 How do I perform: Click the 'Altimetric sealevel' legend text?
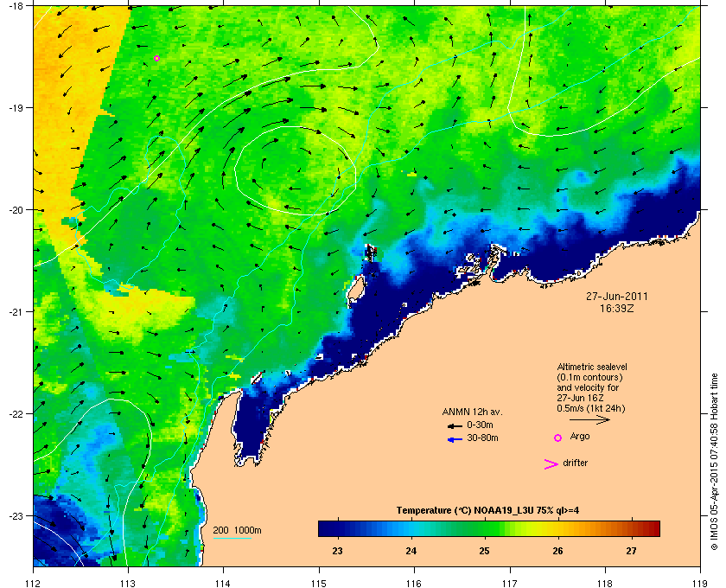(592, 367)
